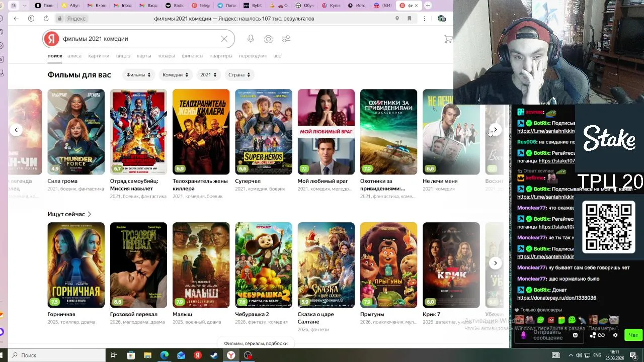The height and width of the screenshot is (362, 644).
Task: Open image search via camera icon
Action: [269, 39]
